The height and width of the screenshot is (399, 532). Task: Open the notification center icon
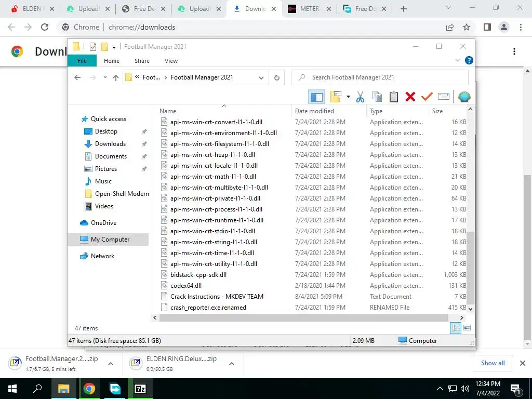tap(515, 389)
